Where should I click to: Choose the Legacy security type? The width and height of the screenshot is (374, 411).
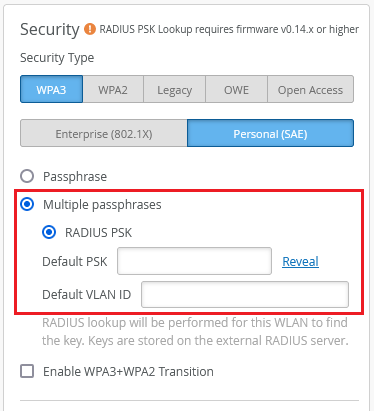coord(175,89)
